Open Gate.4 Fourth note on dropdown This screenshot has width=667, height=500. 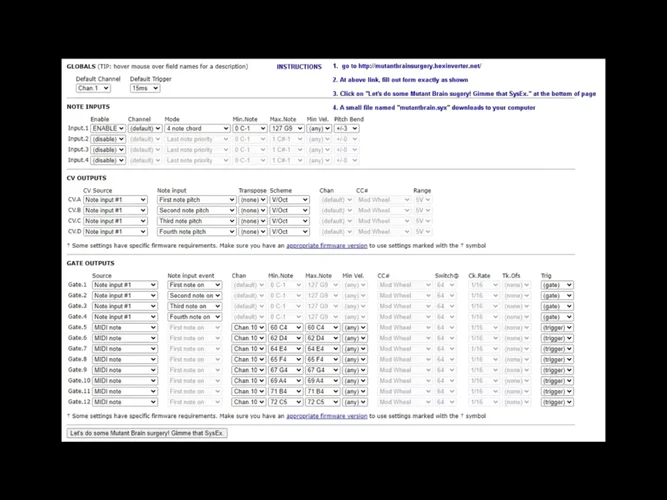click(195, 317)
